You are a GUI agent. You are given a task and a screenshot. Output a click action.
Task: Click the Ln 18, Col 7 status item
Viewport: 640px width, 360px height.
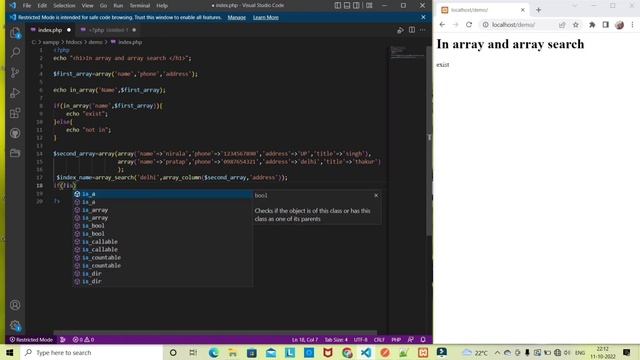click(x=304, y=340)
